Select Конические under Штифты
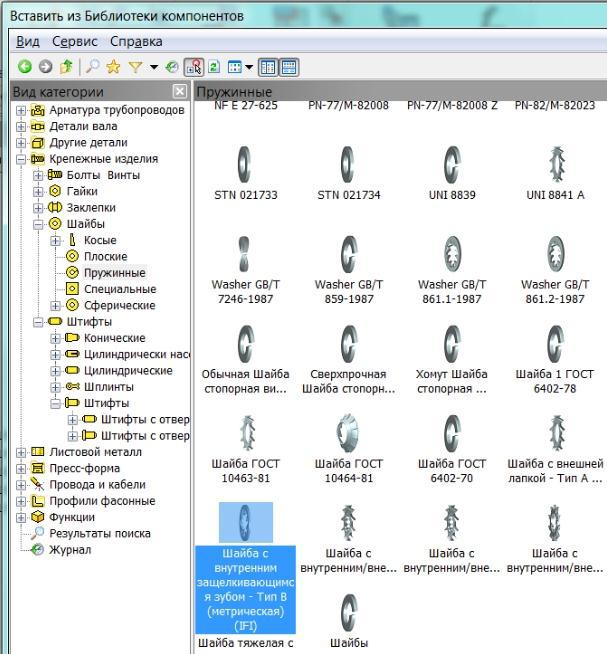This screenshot has height=654, width=607. point(115,338)
